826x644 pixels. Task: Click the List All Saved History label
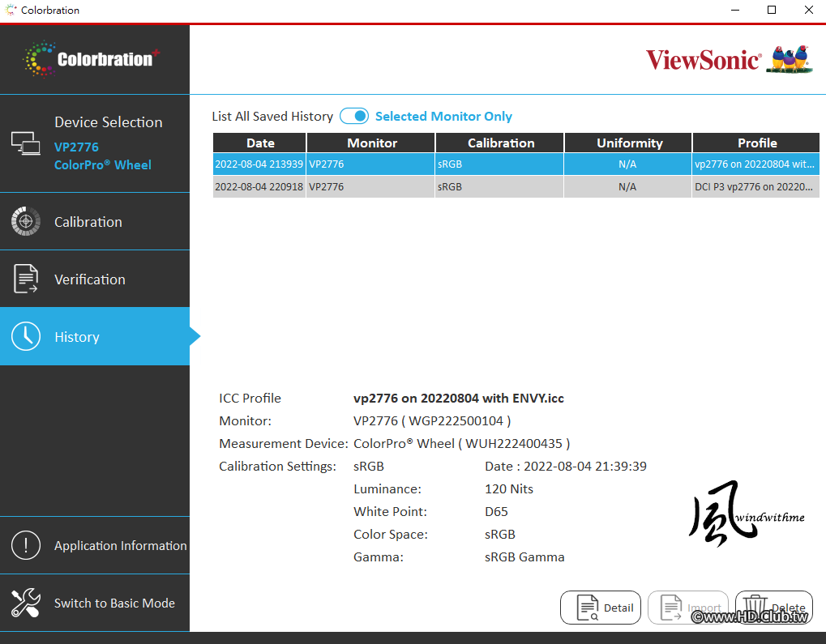(272, 116)
